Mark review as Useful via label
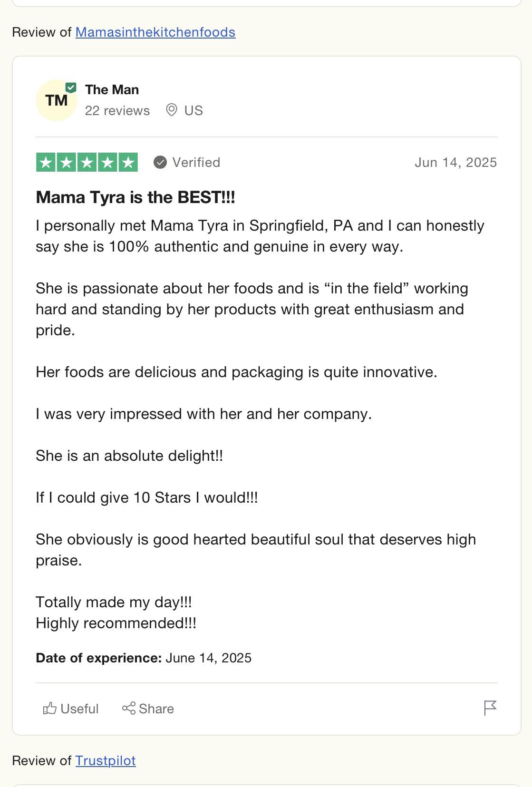 (x=79, y=709)
